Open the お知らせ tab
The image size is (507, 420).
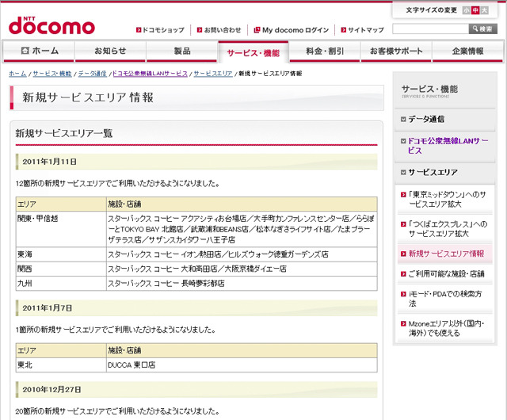click(110, 51)
